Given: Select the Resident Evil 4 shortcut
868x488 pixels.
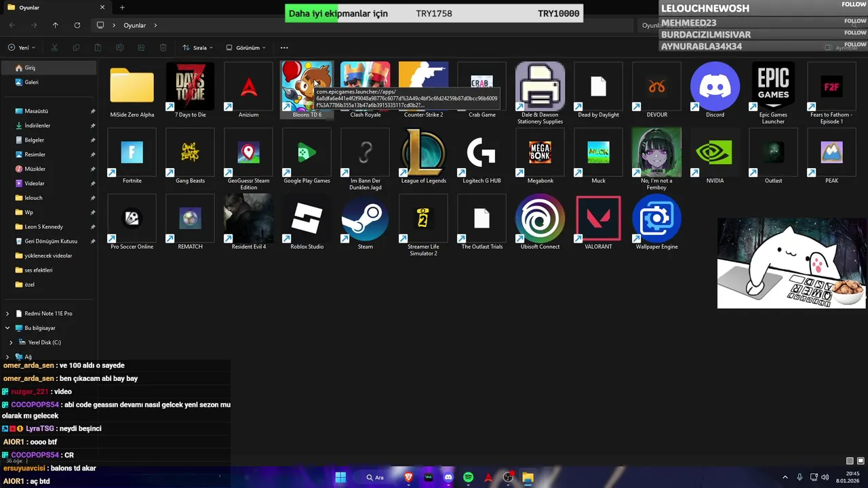Looking at the screenshot, I should 249,222.
